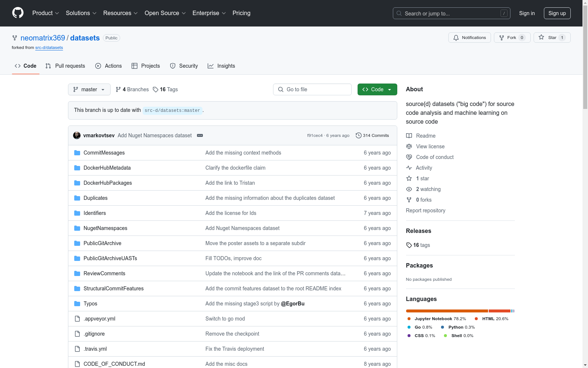The width and height of the screenshot is (588, 368).
Task: Click the bell icon in Notifications
Action: (456, 38)
